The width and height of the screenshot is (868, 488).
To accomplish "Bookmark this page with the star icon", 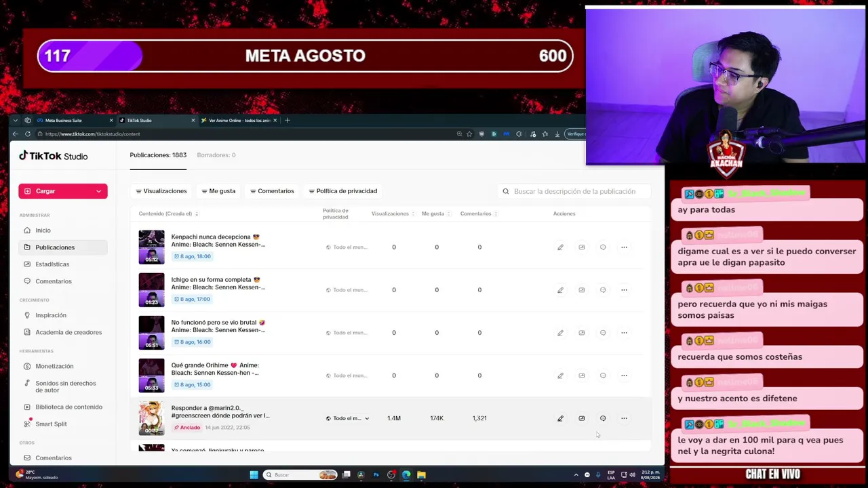I will tap(469, 134).
